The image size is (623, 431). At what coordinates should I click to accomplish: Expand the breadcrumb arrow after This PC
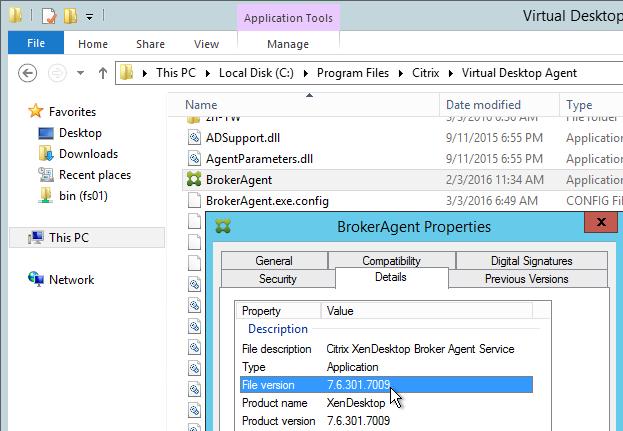tap(207, 73)
